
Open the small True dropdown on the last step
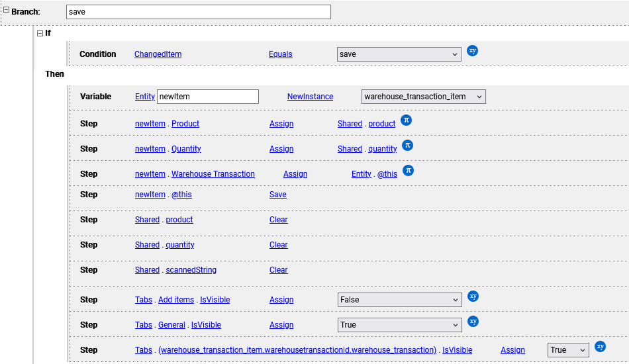coord(568,350)
